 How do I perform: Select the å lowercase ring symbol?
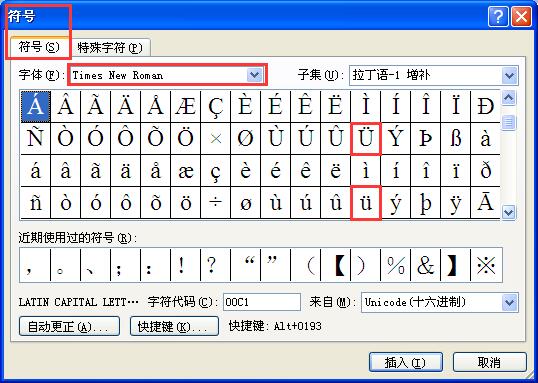click(156, 171)
